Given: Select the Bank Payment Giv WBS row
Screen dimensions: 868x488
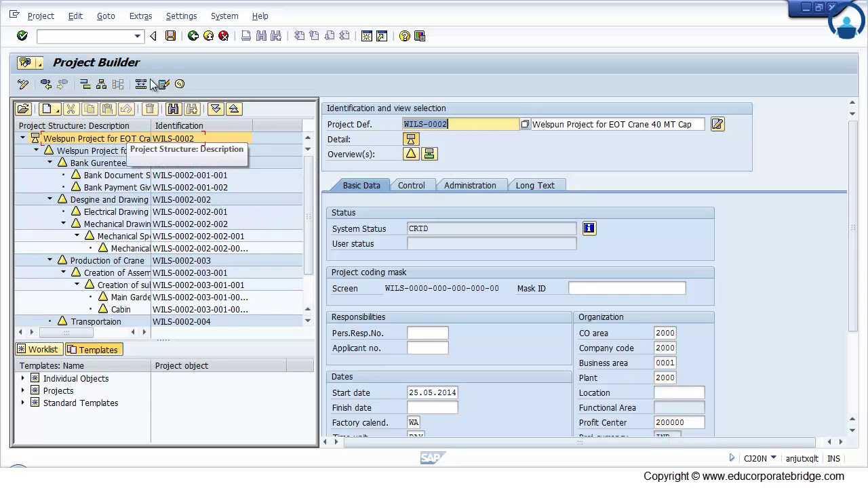Looking at the screenshot, I should tap(159, 187).
